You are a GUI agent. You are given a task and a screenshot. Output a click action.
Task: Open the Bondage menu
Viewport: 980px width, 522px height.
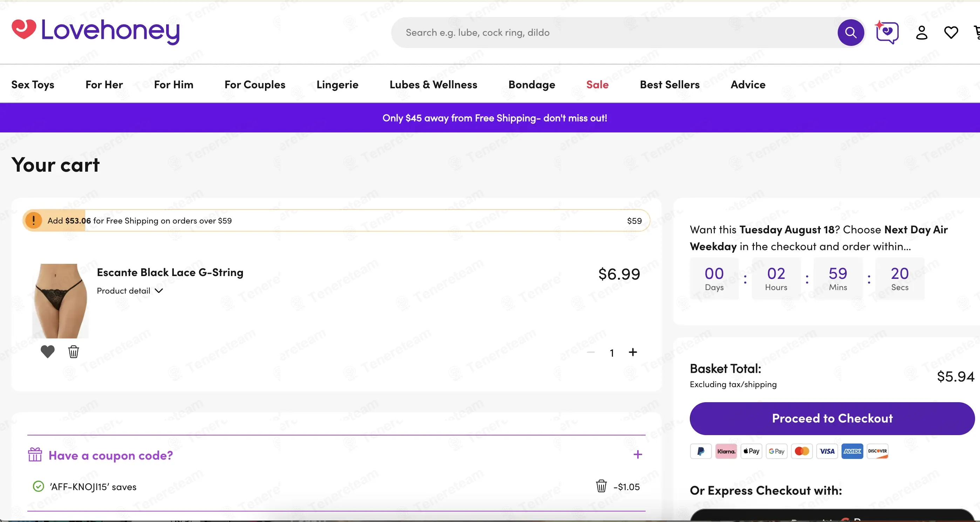[x=532, y=84]
